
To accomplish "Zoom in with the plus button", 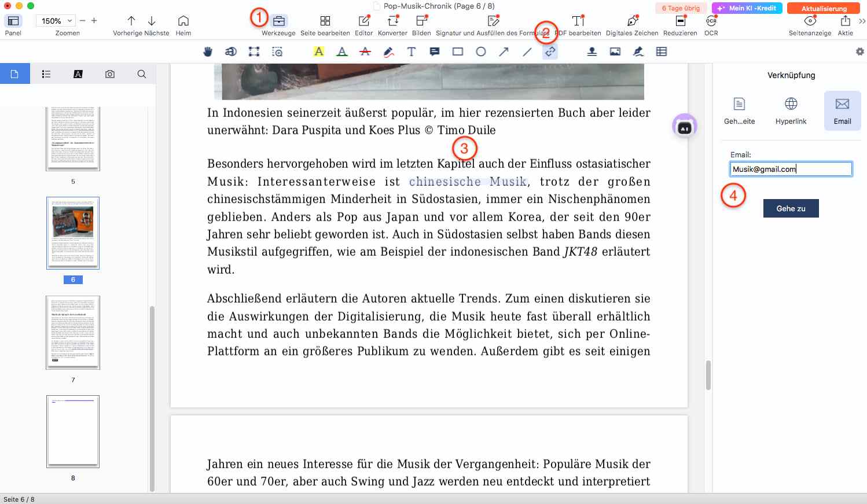I will click(94, 21).
